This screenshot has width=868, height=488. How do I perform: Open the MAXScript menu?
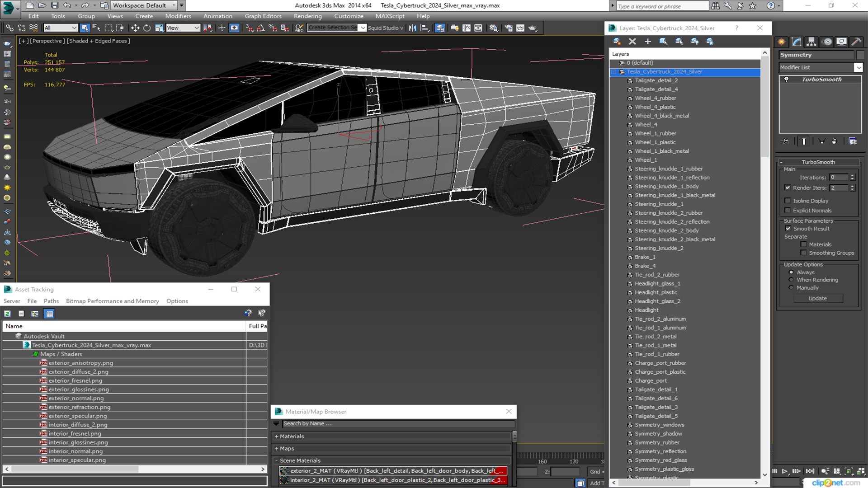tap(390, 16)
